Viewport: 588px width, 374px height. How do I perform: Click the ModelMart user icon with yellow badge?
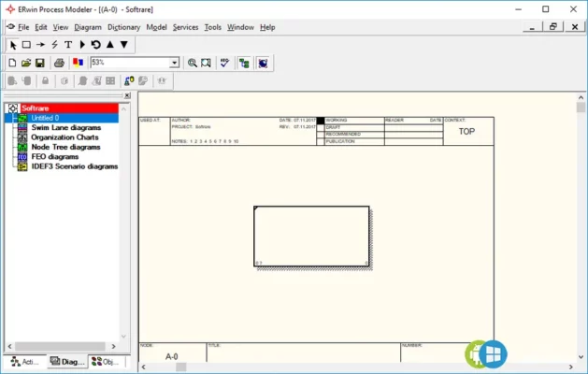pos(129,80)
